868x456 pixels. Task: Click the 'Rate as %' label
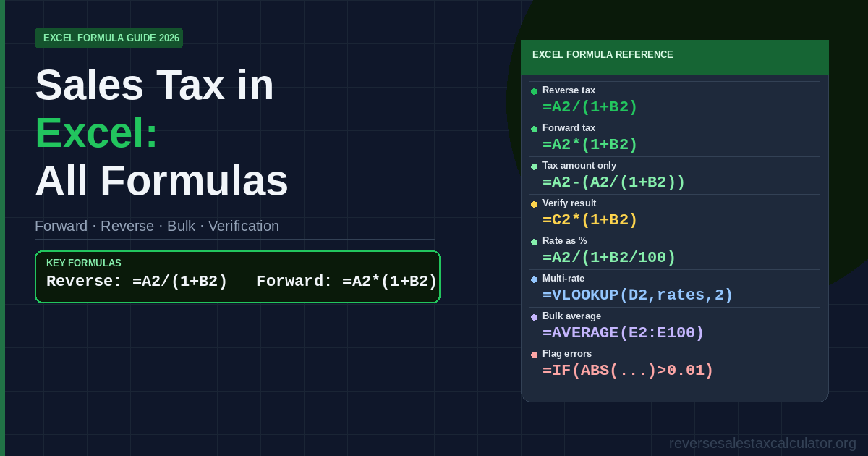(x=565, y=241)
